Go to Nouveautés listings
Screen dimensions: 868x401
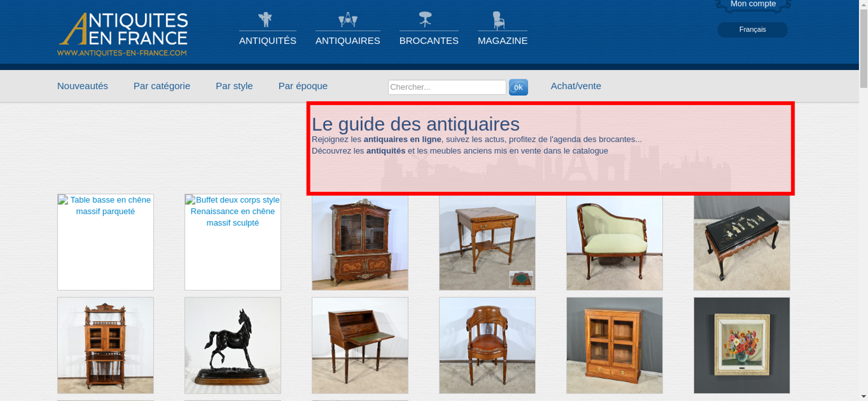pyautogui.click(x=82, y=86)
